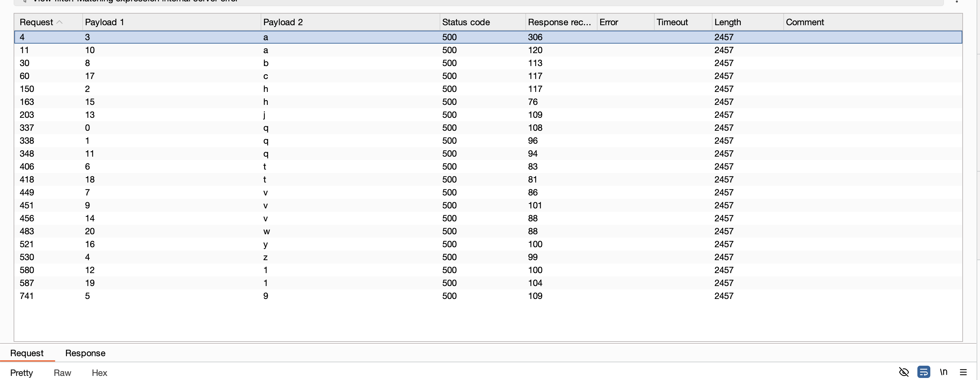This screenshot has height=380, width=980.
Task: Sort by Response received column header
Action: coord(561,22)
